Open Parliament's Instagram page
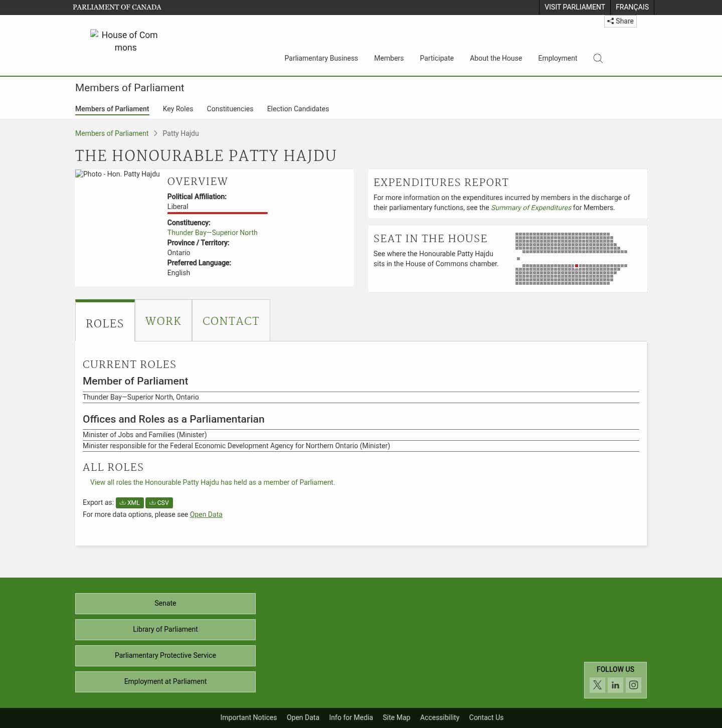The width and height of the screenshot is (722, 728). (x=633, y=685)
